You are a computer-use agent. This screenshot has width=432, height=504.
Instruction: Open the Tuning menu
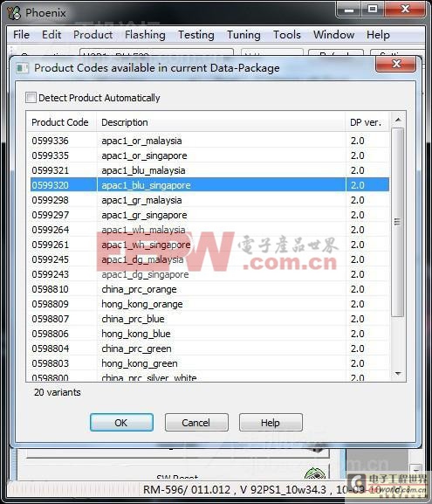click(x=243, y=35)
